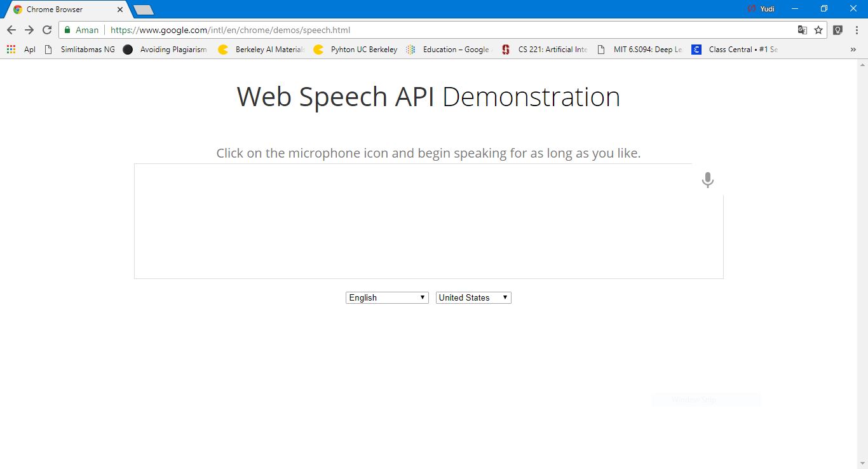Open the Google Translate page icon
The width and height of the screenshot is (868, 469).
[803, 30]
